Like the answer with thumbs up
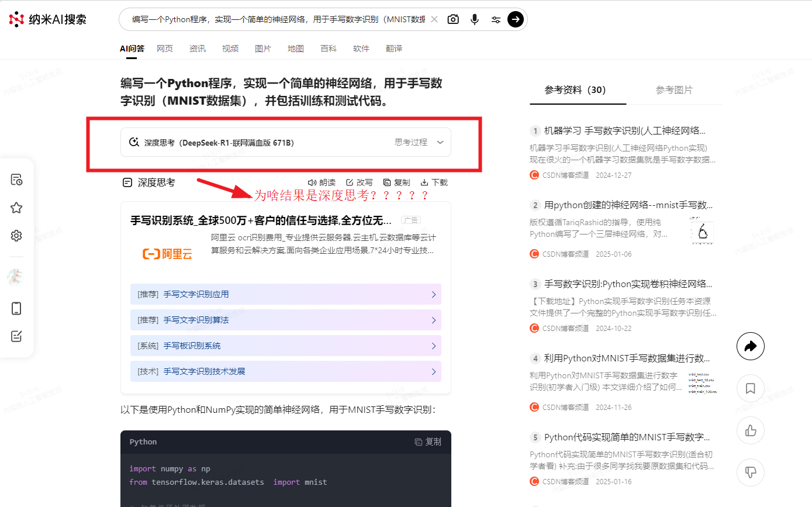The image size is (812, 507). 751,430
